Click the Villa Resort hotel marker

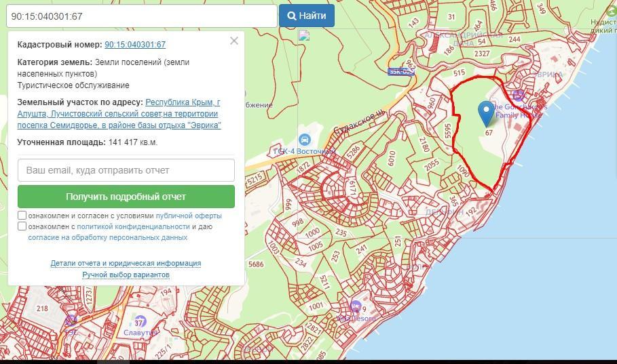356,306
